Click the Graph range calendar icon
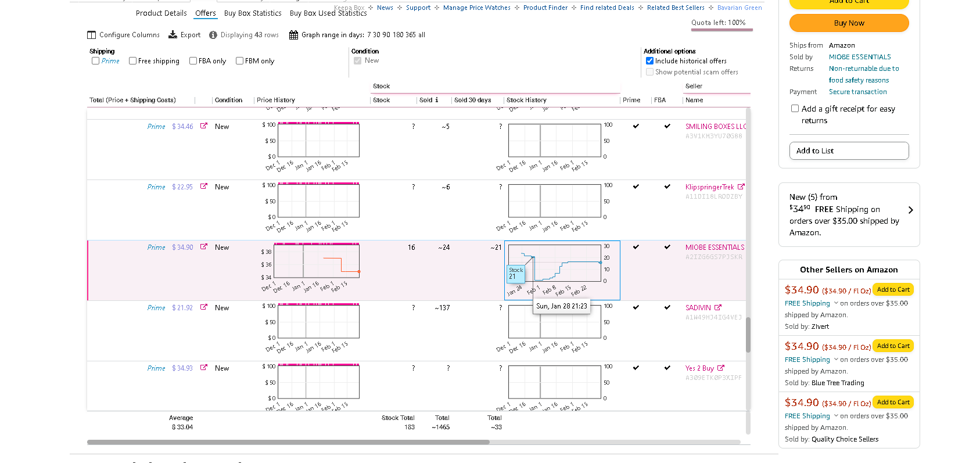The image size is (980, 463). coord(293,35)
